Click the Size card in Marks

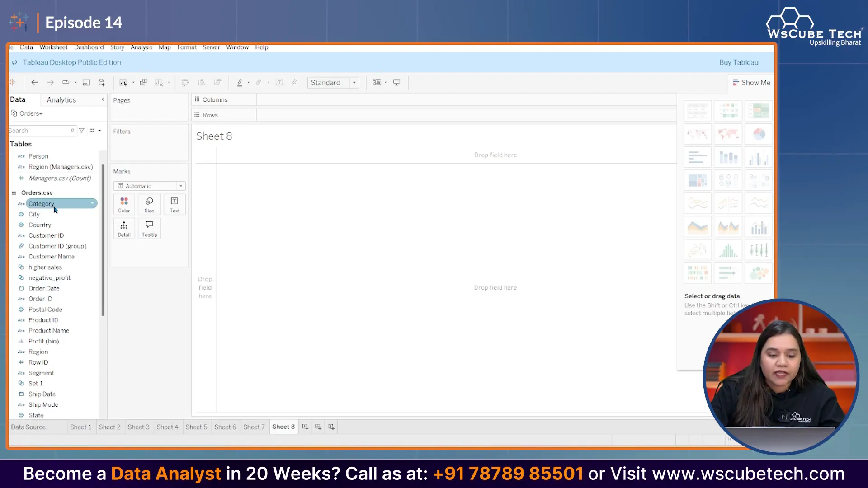point(149,204)
